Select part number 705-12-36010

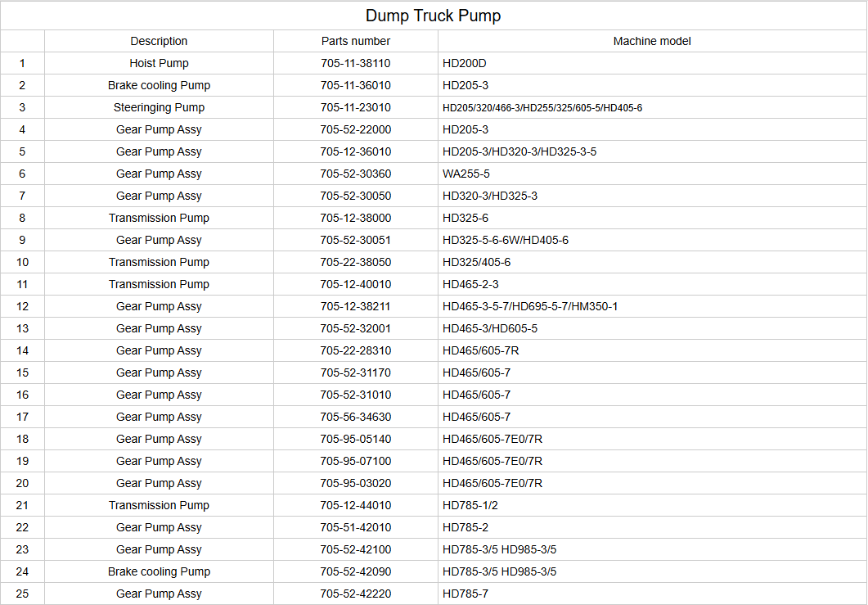point(355,151)
